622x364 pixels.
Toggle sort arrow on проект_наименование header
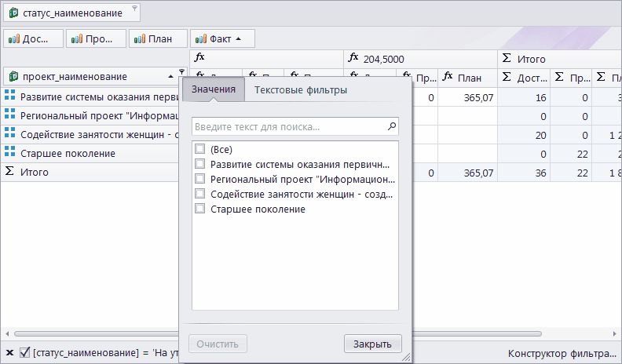point(171,76)
